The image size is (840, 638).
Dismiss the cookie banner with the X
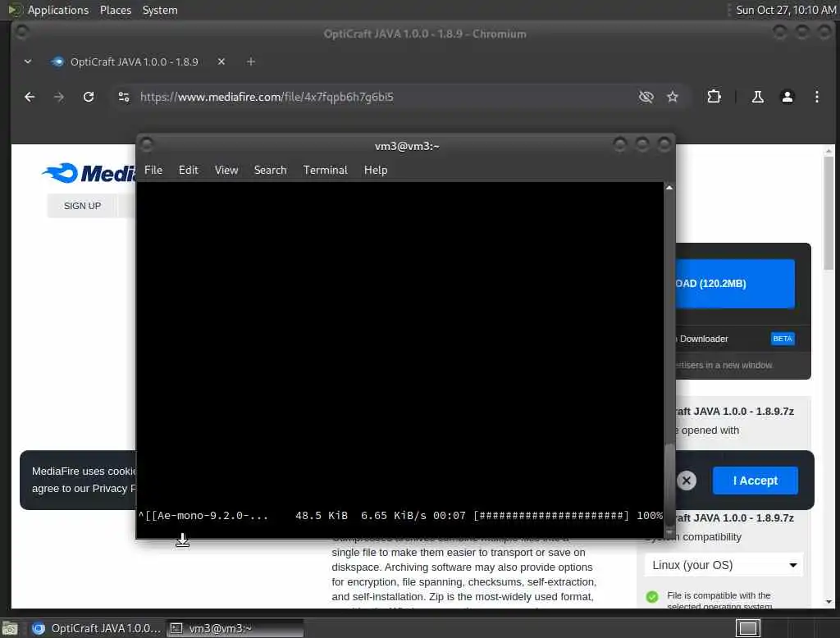pyautogui.click(x=687, y=481)
